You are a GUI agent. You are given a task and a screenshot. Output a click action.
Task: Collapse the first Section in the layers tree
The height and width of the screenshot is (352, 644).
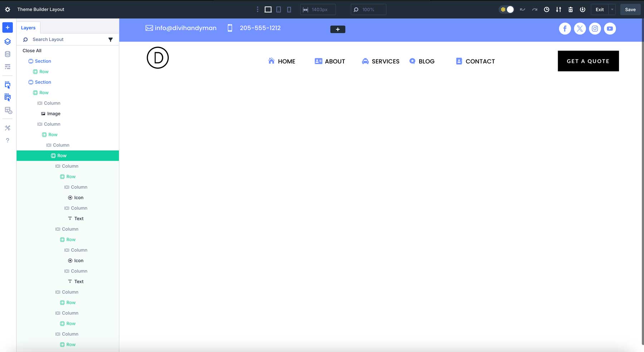click(30, 61)
